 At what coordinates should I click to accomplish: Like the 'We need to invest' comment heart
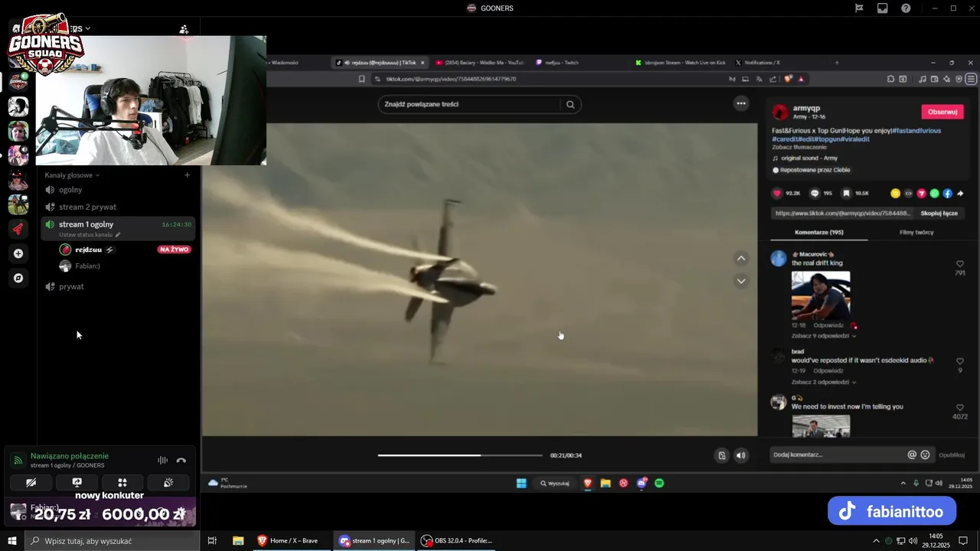pyautogui.click(x=959, y=408)
